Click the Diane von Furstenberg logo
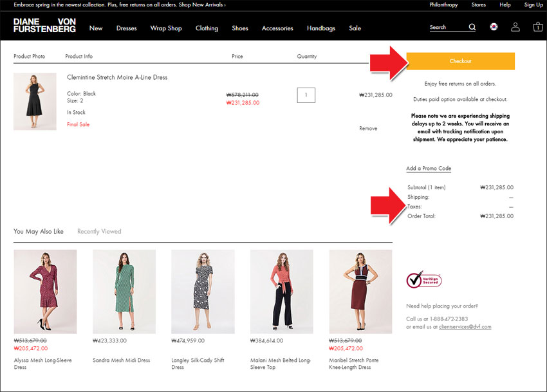Viewport: 547px width, 392px height. [44, 26]
